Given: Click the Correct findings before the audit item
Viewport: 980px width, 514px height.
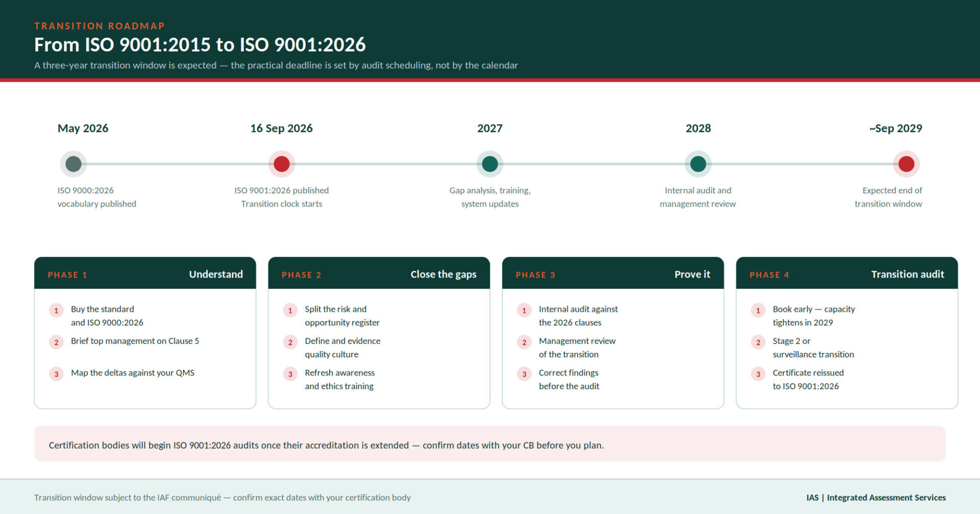Looking at the screenshot, I should 569,379.
